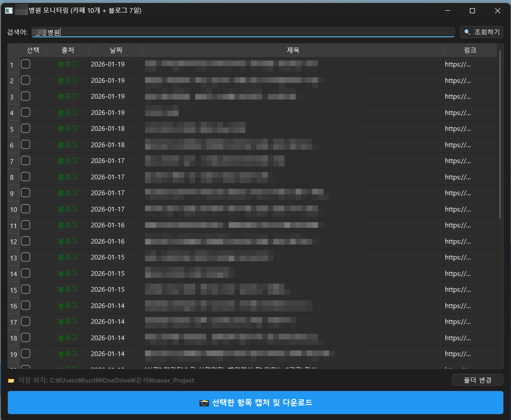The height and width of the screenshot is (420, 511).
Task: Maximize the monitoring window
Action: (x=472, y=10)
